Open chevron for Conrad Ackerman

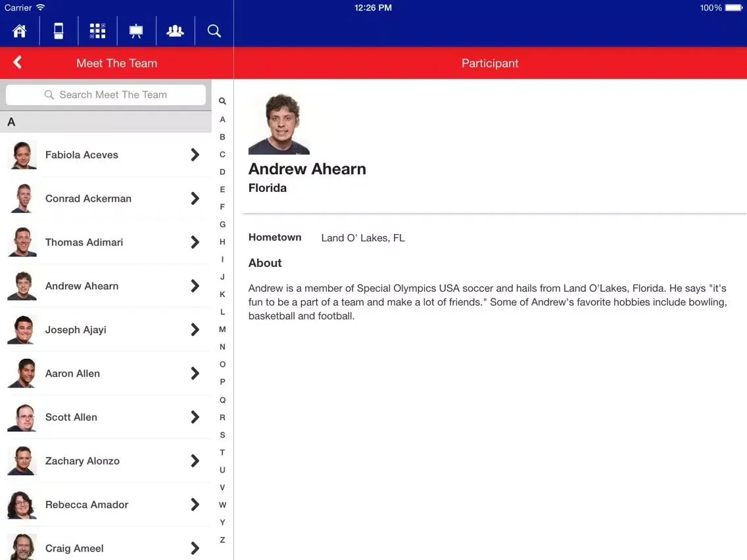pos(195,198)
